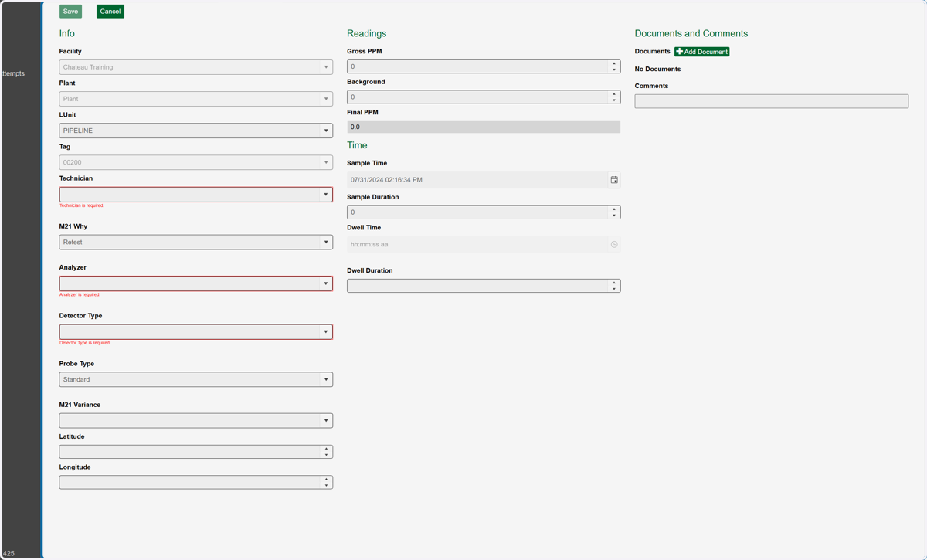The height and width of the screenshot is (560, 927).
Task: Click the 'Detector Type is required.' message
Action: 85,342
